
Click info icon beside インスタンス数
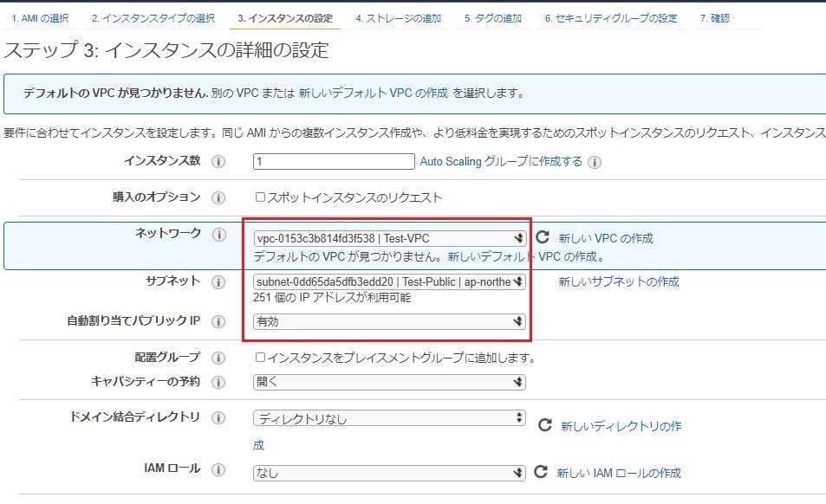[x=218, y=162]
